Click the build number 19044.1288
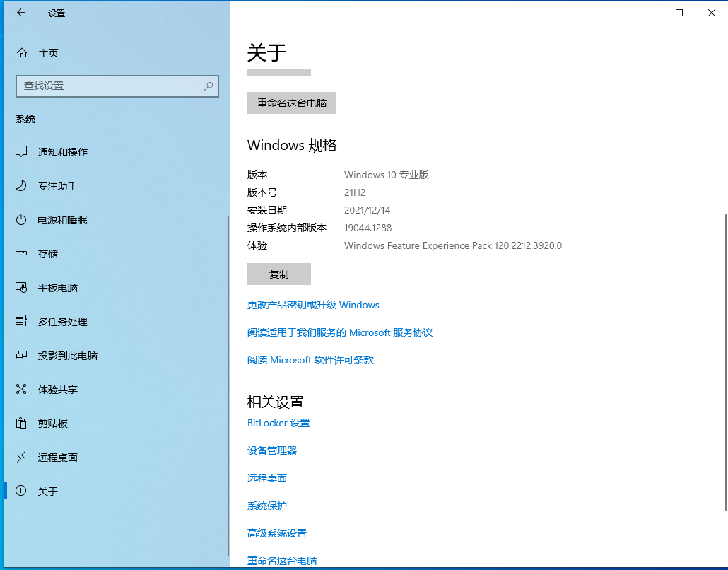 pos(368,228)
